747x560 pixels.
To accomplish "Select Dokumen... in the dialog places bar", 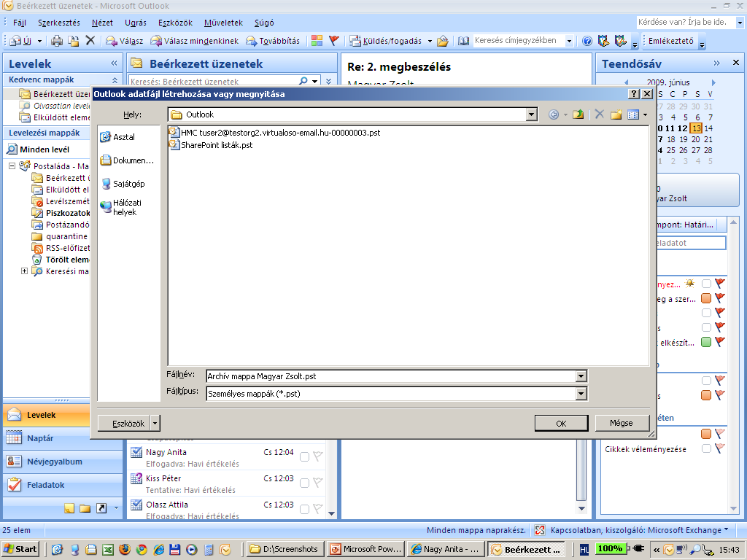I will 127,160.
